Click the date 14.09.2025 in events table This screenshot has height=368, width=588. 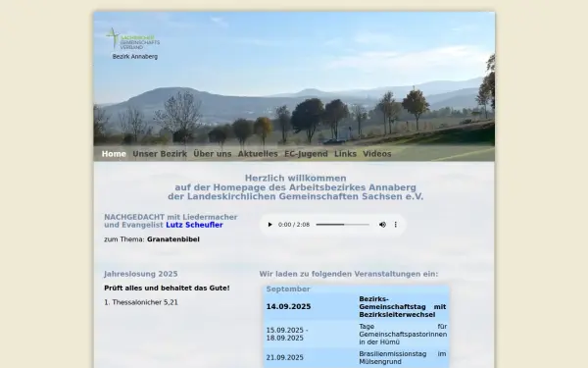(x=288, y=307)
